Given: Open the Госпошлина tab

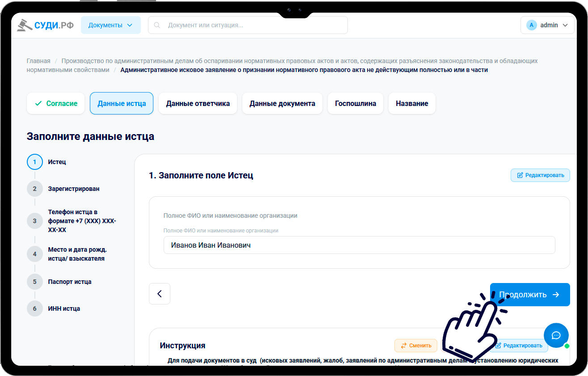Looking at the screenshot, I should tap(355, 103).
